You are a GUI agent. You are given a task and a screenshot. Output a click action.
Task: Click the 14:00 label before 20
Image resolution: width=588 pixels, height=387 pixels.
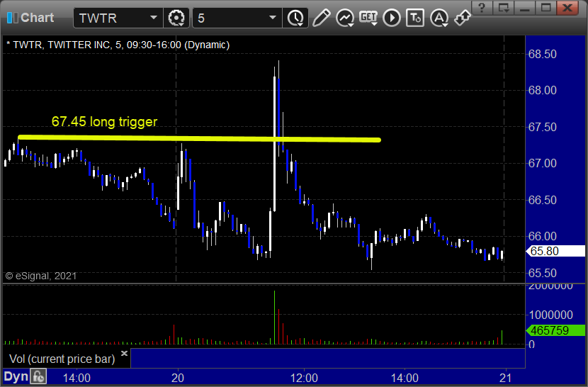(x=77, y=378)
